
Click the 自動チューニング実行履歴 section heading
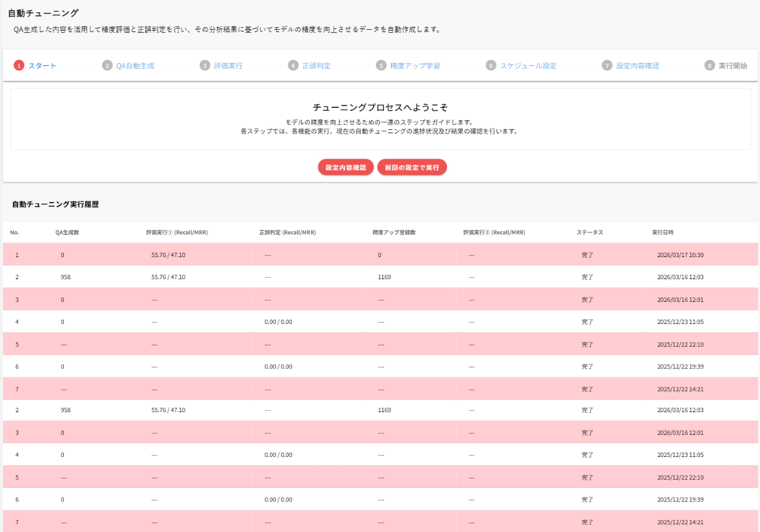54,203
